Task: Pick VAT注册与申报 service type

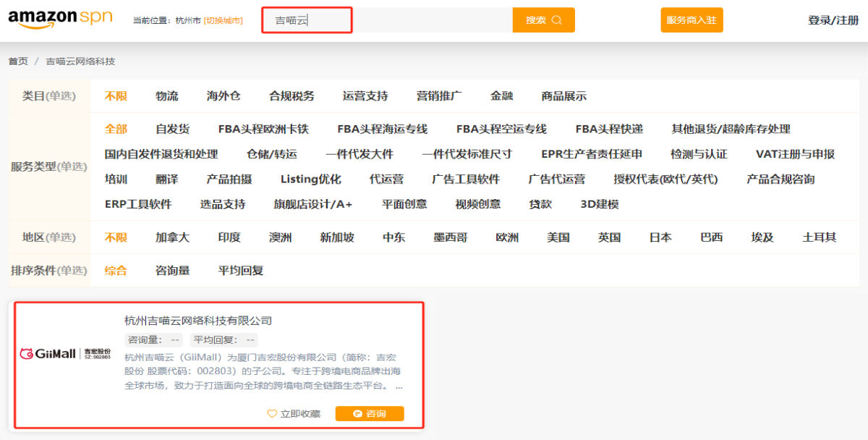Action: tap(795, 154)
